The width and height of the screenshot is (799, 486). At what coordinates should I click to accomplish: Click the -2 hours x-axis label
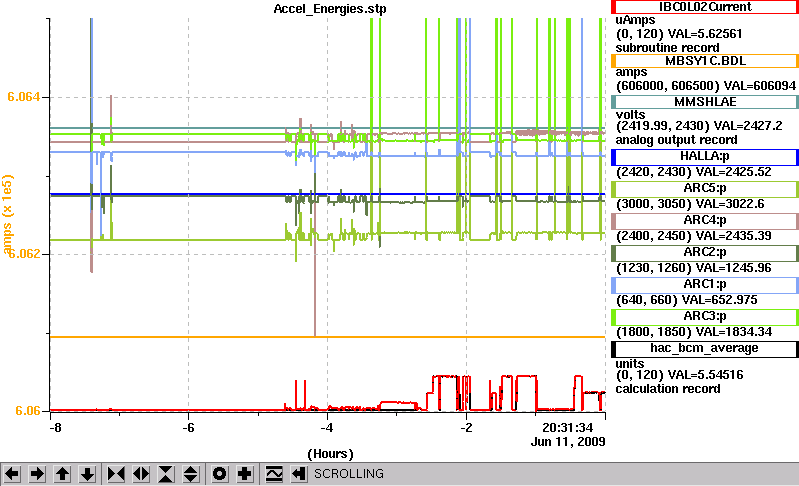(466, 427)
